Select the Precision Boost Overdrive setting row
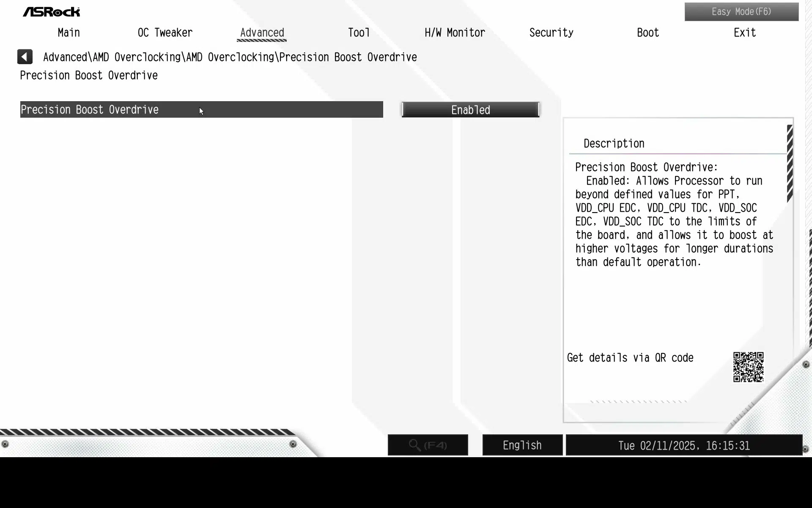 point(201,110)
